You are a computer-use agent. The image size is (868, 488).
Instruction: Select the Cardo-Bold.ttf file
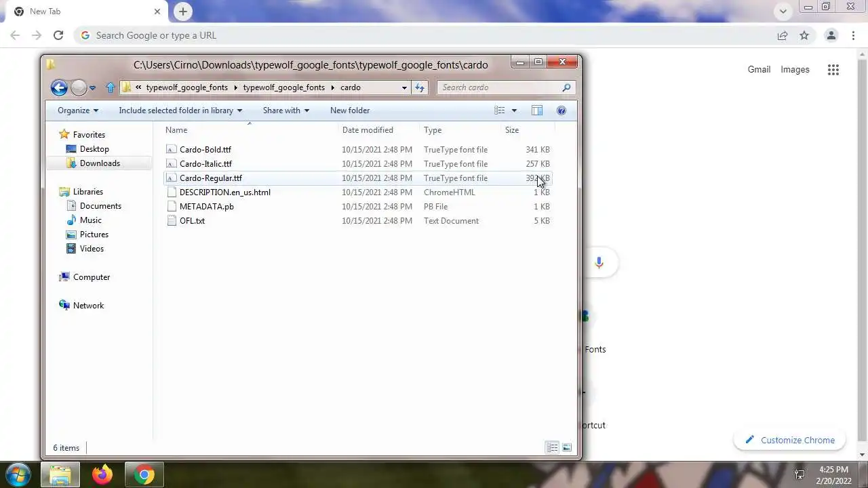pyautogui.click(x=359, y=150)
